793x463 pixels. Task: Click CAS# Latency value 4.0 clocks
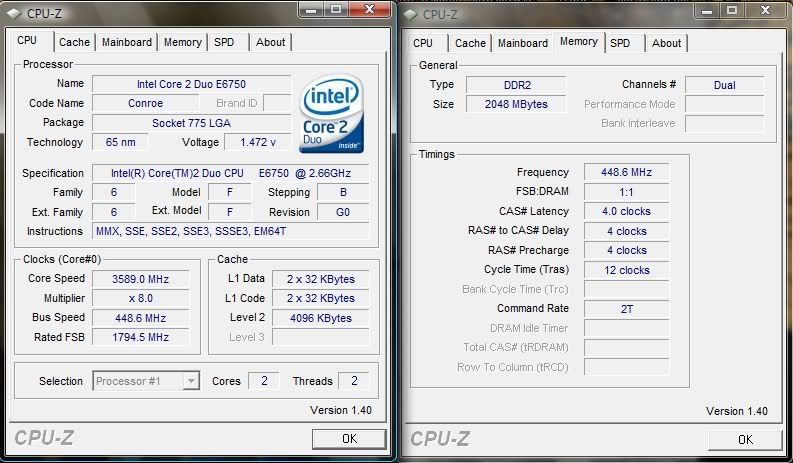(626, 211)
